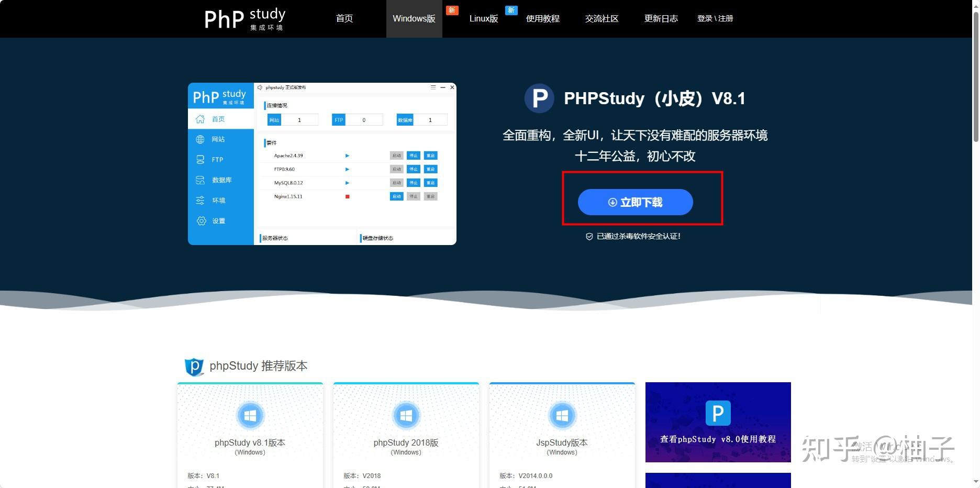
Task: Click the Windows logo on phpStudy 2018版 card
Action: [x=406, y=415]
